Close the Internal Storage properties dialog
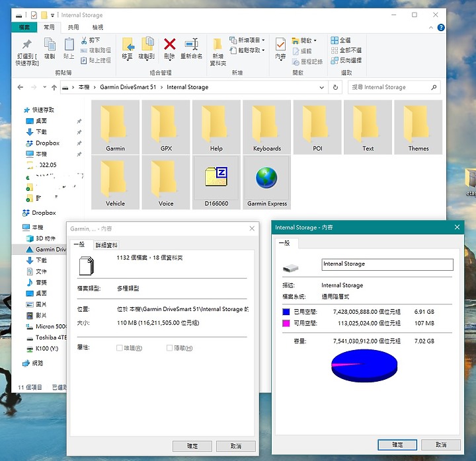Viewport: 476px width, 461px height. (457, 227)
